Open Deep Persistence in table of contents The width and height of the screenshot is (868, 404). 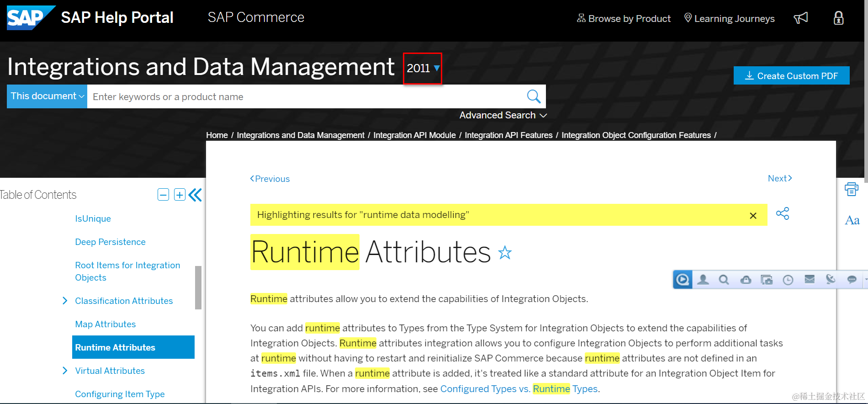[111, 242]
